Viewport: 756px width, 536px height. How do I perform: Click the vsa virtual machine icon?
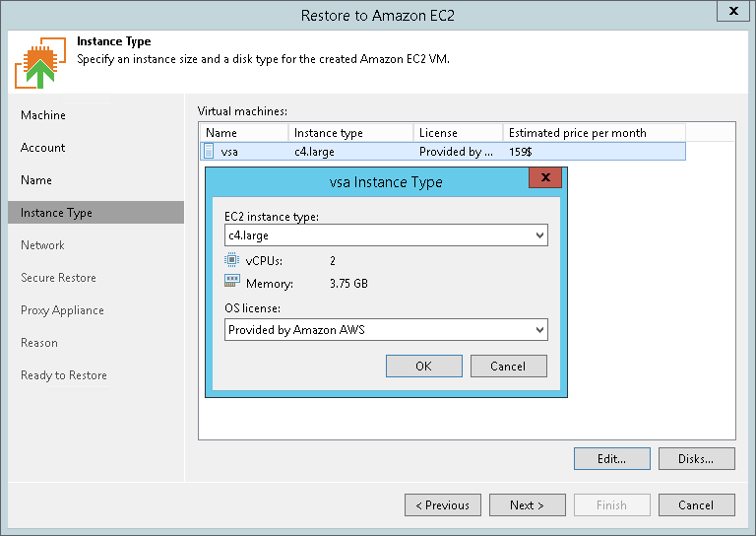(x=209, y=152)
